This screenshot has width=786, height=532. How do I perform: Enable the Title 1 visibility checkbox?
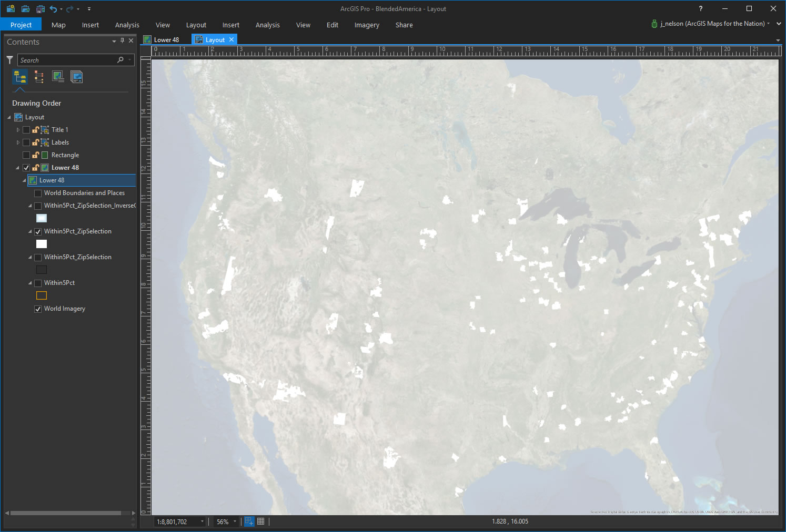click(26, 130)
